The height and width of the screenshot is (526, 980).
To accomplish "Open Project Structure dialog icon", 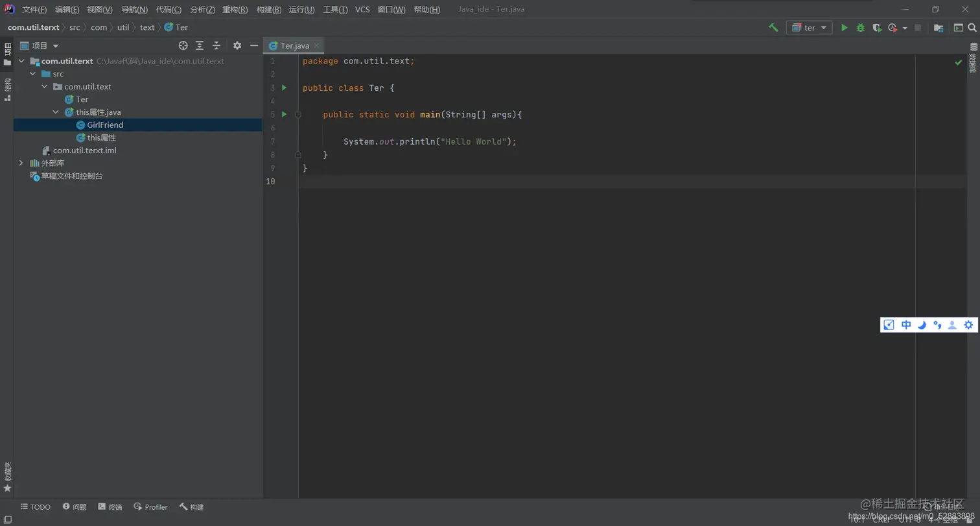I will click(938, 28).
